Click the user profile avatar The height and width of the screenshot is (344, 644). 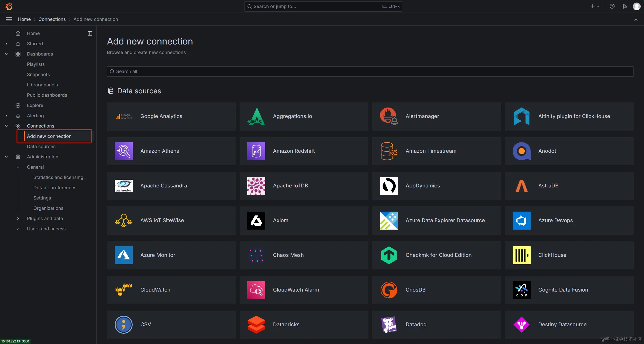[x=637, y=6]
